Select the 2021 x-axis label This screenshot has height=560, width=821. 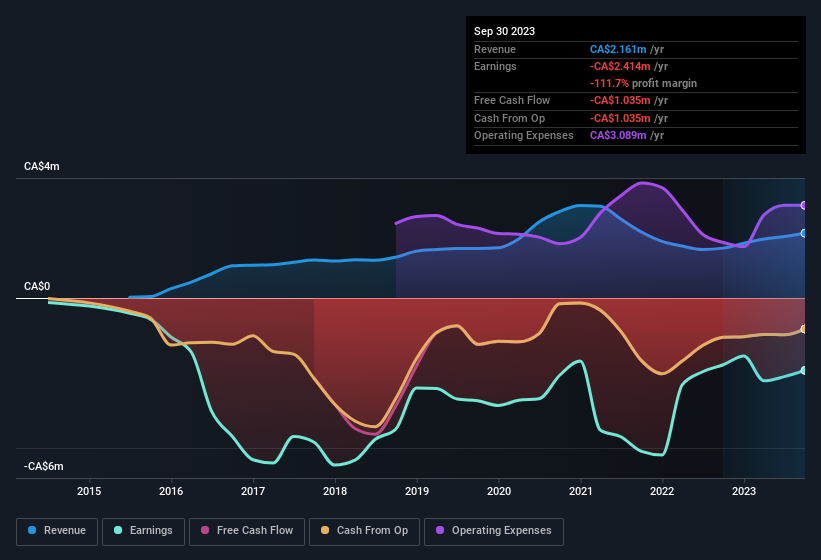click(581, 491)
